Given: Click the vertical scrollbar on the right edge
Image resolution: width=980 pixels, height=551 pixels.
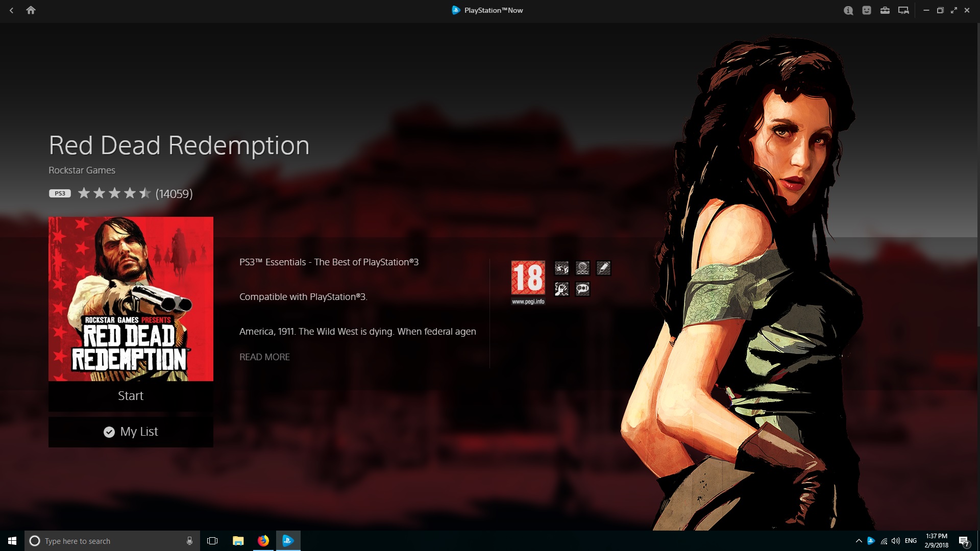Looking at the screenshot, I should 977,173.
